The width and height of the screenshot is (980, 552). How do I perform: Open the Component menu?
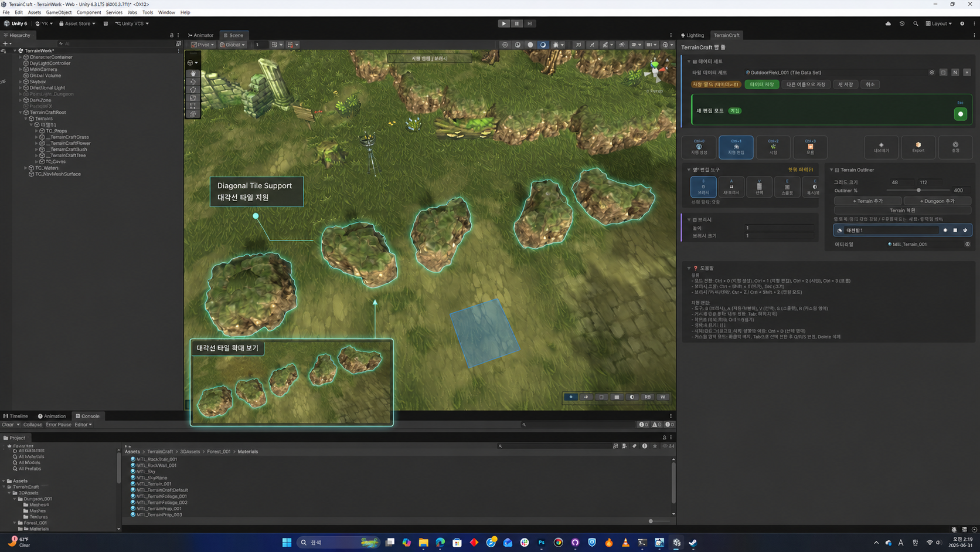click(89, 12)
